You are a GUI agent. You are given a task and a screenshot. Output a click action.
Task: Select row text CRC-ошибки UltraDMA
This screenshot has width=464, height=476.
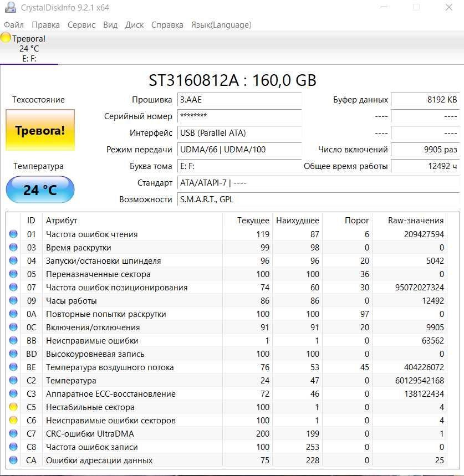click(x=90, y=433)
